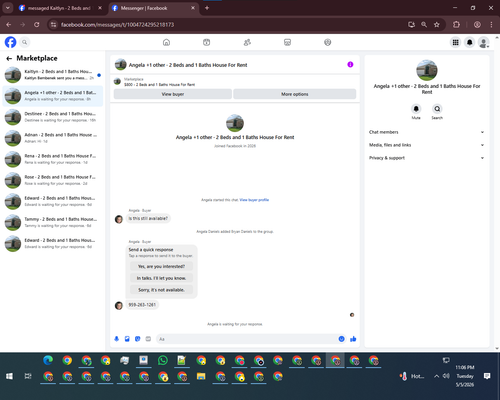Open the Tammy conversation
The image size is (500, 400).
click(x=53, y=222)
